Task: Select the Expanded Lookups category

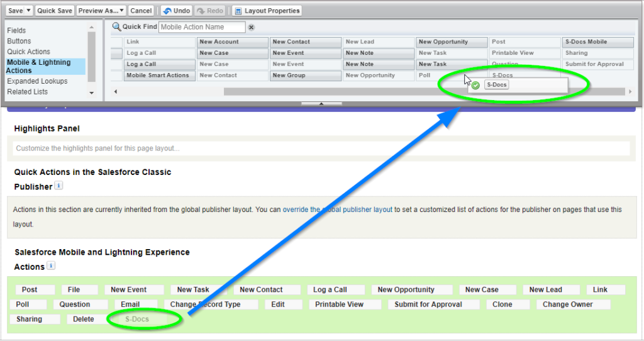Action: click(x=37, y=81)
